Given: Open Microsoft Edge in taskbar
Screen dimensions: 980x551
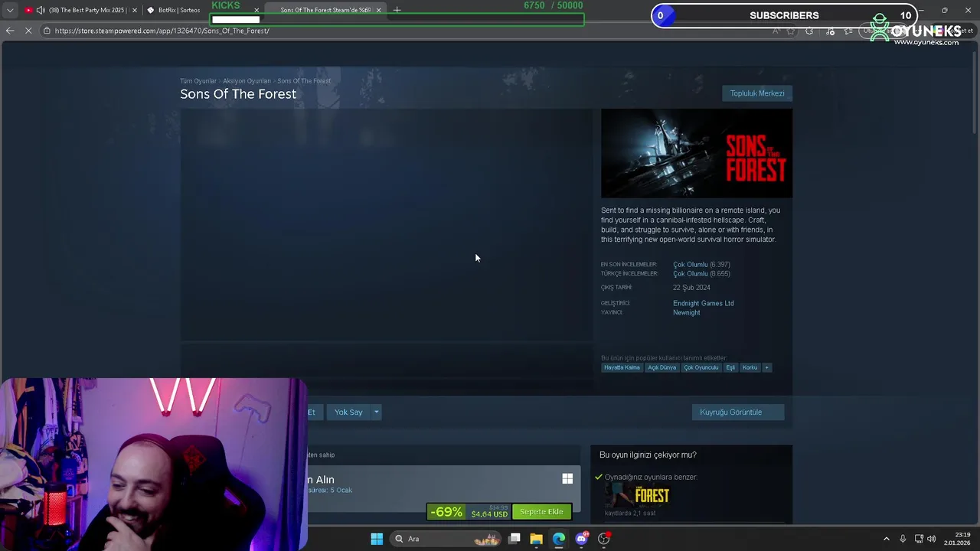Looking at the screenshot, I should pos(559,539).
